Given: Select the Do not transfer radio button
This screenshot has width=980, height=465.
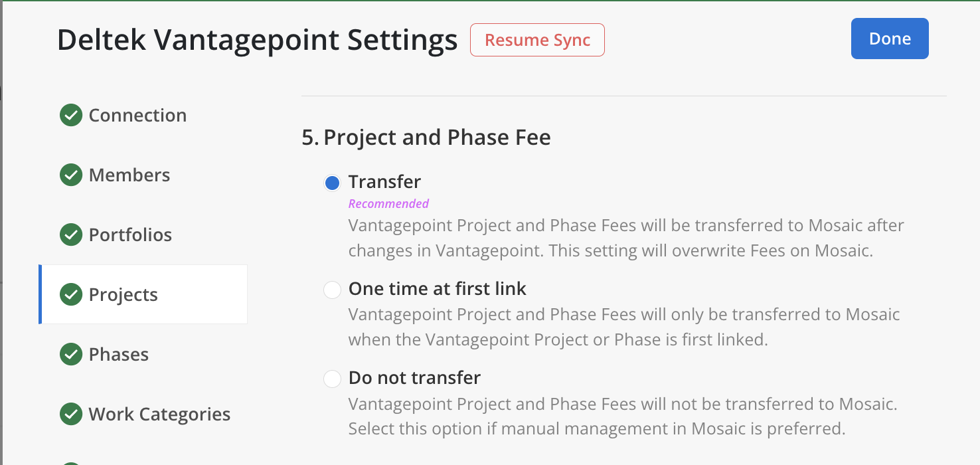Looking at the screenshot, I should [332, 379].
